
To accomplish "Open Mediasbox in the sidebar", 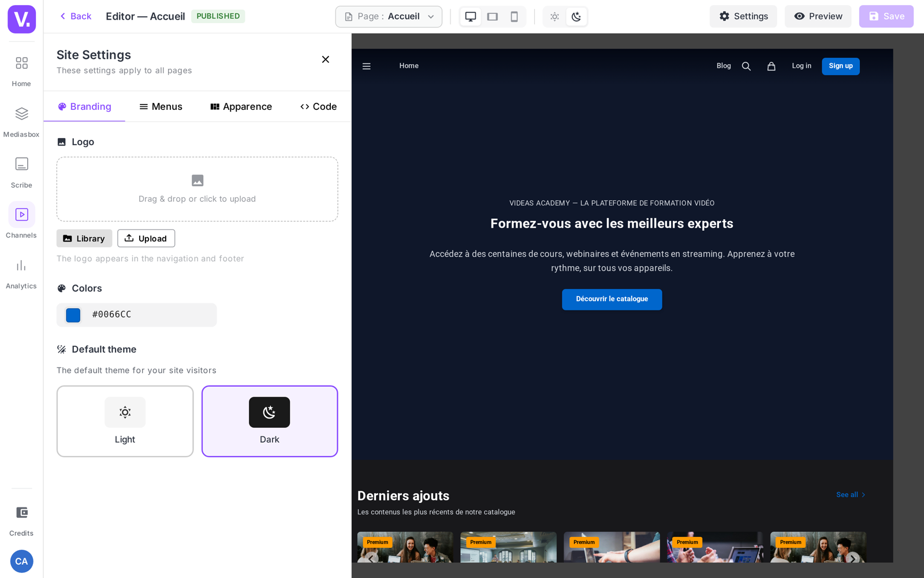I will pos(21,121).
